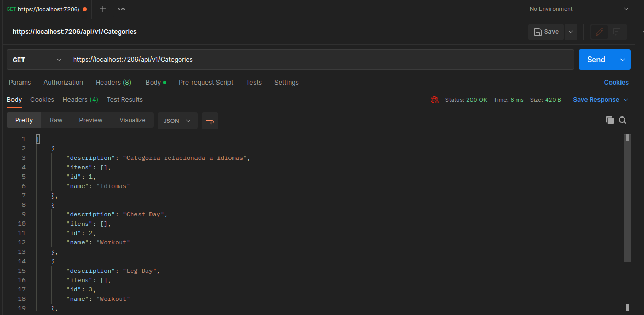Switch to the Visualize view mode
The width and height of the screenshot is (644, 315).
(132, 120)
